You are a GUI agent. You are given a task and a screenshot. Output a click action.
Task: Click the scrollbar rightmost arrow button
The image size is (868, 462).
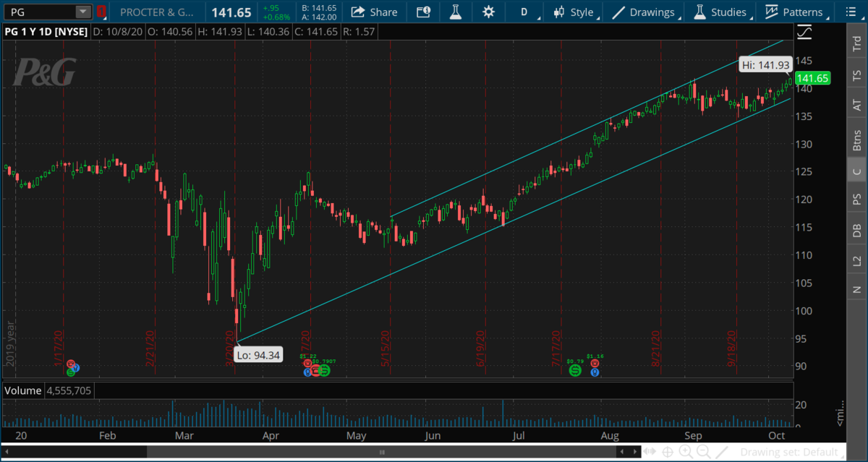[634, 452]
